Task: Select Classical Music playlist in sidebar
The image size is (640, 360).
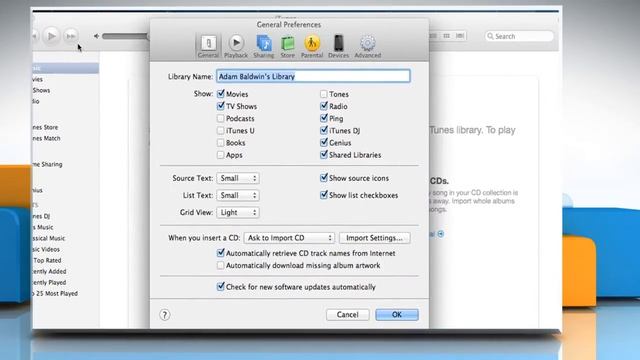Action: pos(49,238)
